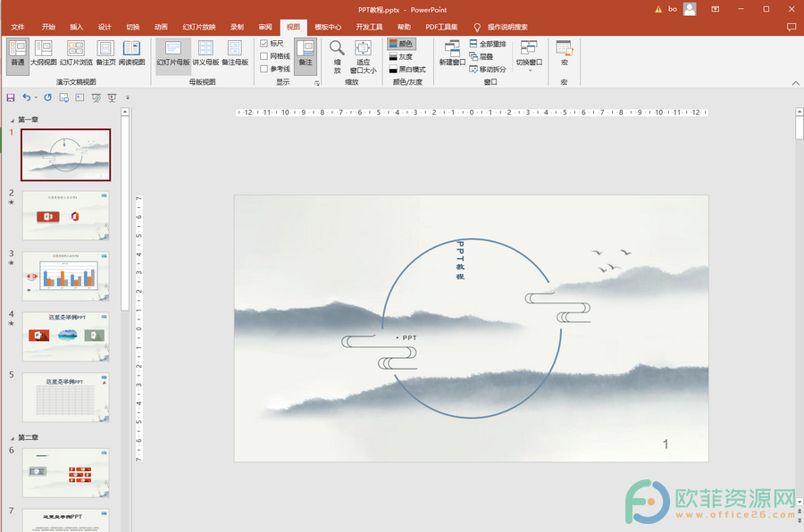Click the Ribbon Display Options icon
The height and width of the screenshot is (532, 804).
[716, 9]
